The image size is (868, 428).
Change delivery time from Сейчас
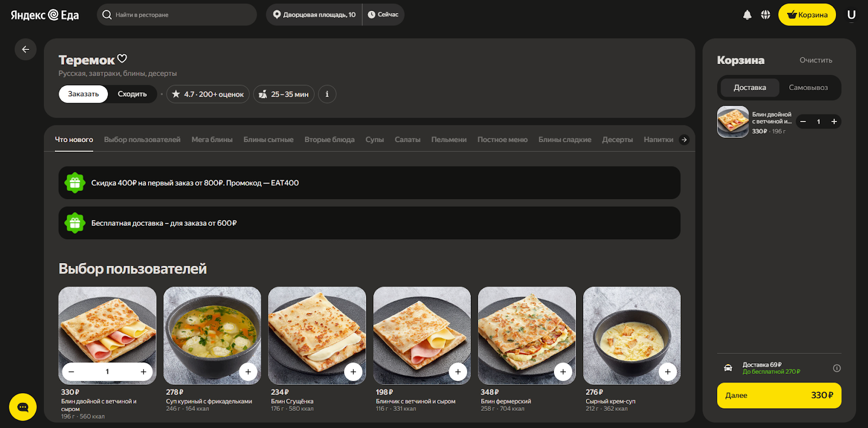383,15
